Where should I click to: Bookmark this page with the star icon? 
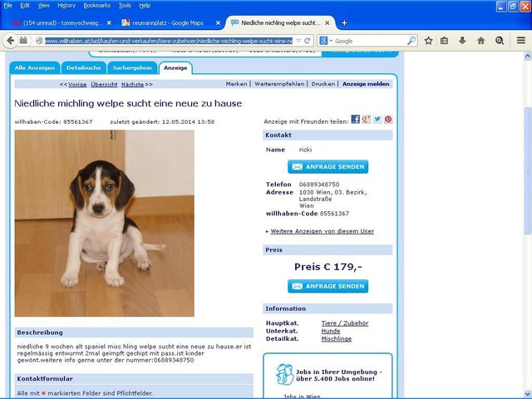point(429,40)
